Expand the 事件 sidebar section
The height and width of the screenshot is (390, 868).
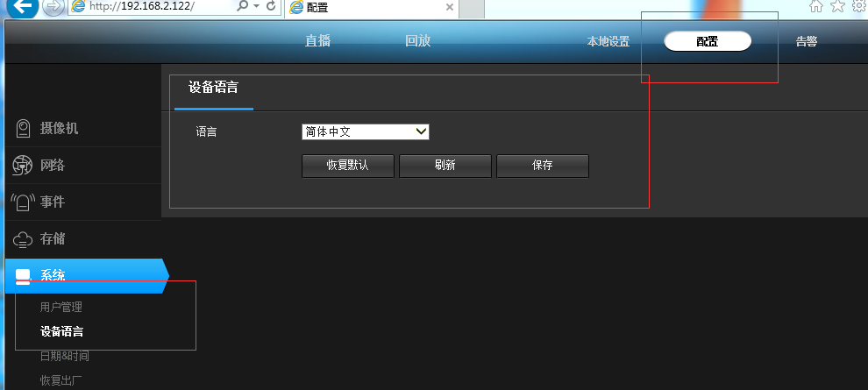coord(83,202)
